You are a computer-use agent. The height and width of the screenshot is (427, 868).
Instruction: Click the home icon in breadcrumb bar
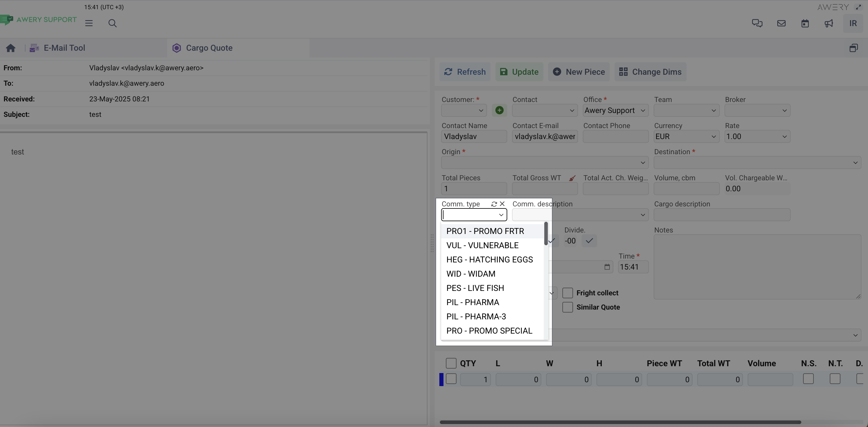10,48
